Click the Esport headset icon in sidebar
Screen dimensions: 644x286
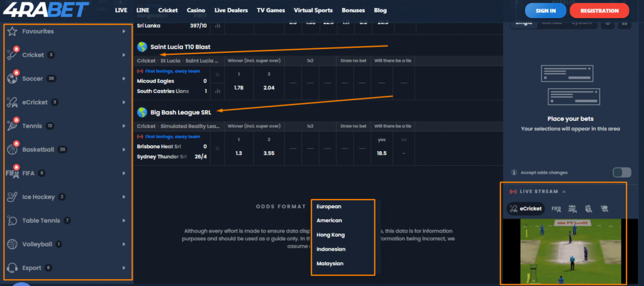pyautogui.click(x=12, y=268)
